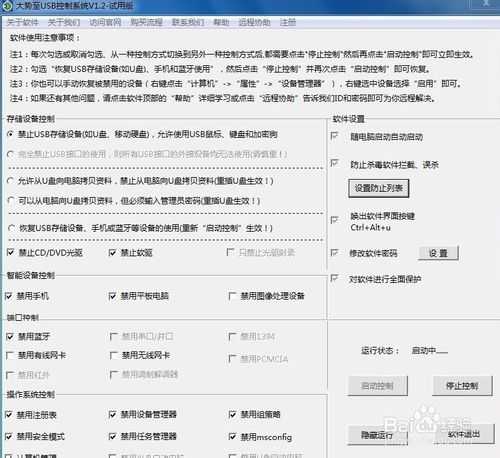This screenshot has height=458, width=500.
Task: Uncheck the 禁用平板电脑 checkbox
Action: (x=112, y=296)
